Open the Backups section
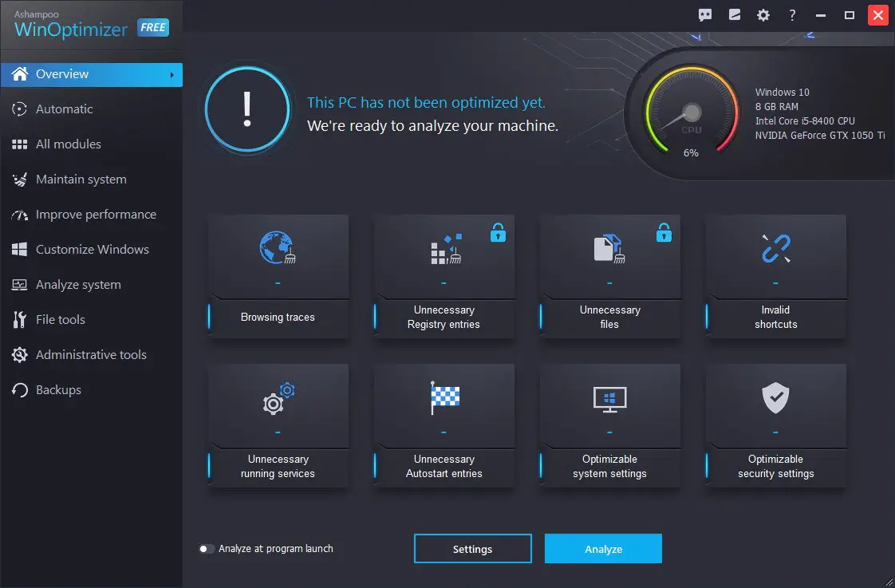This screenshot has height=588, width=895. [57, 389]
